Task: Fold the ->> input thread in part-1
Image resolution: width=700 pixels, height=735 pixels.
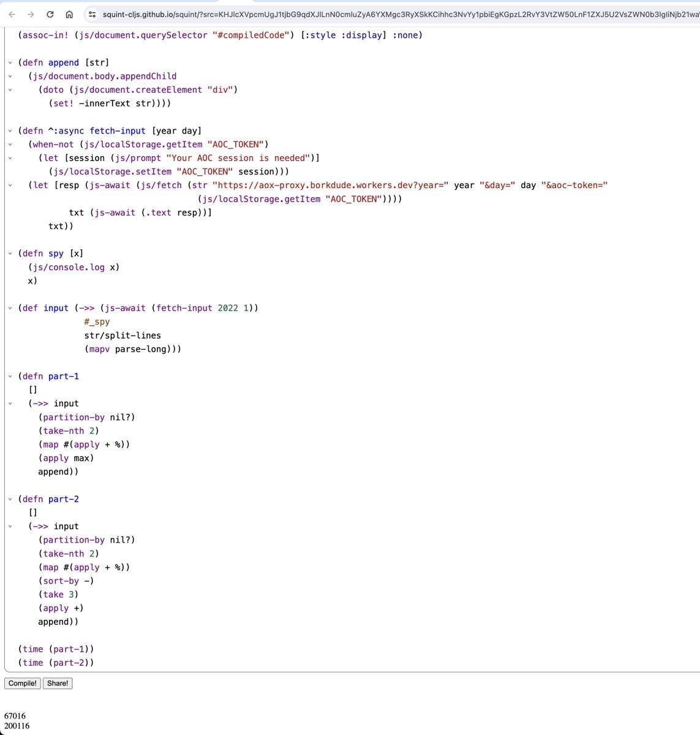Action: (x=10, y=403)
